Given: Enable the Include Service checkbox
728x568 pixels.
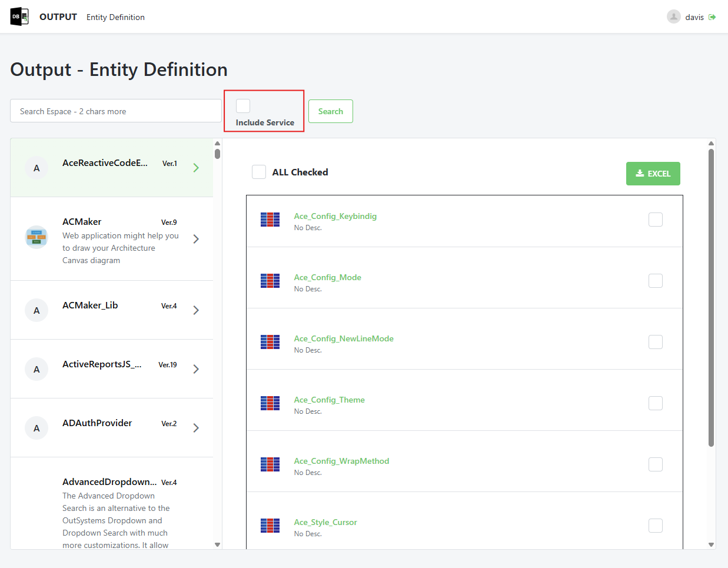Looking at the screenshot, I should point(242,105).
